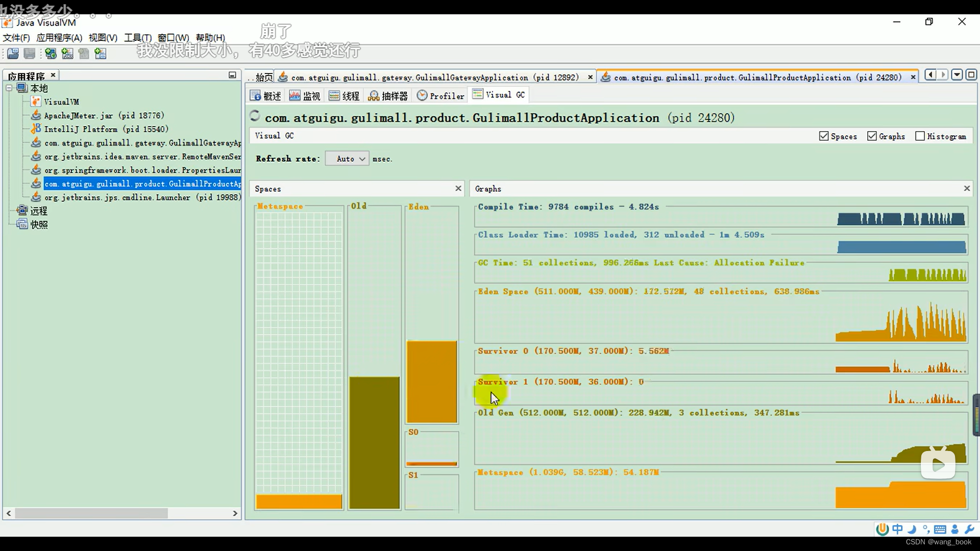This screenshot has width=980, height=551.
Task: Close the Spaces panel
Action: [458, 189]
